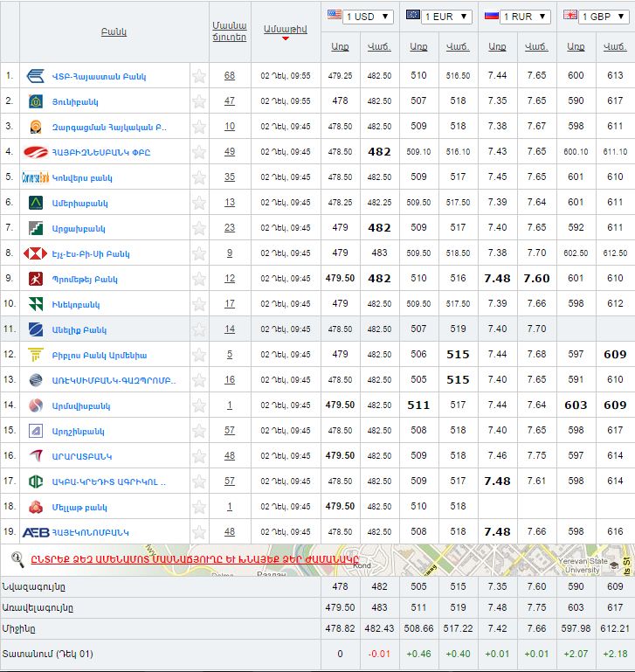Click the Unibank logo icon
The image size is (635, 672).
36,101
